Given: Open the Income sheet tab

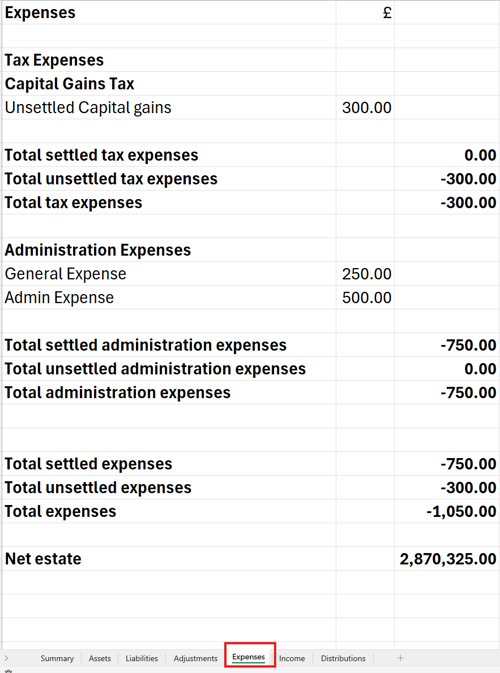Looking at the screenshot, I should point(292,658).
